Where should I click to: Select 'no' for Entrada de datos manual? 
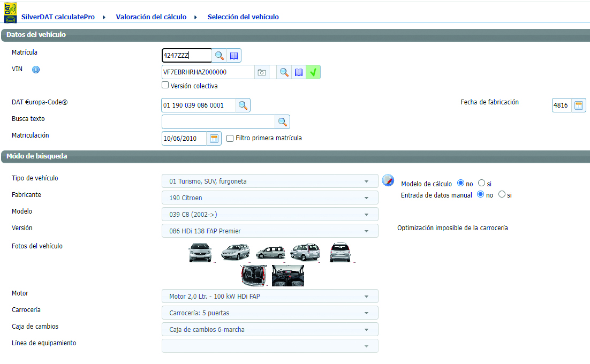[x=480, y=194]
